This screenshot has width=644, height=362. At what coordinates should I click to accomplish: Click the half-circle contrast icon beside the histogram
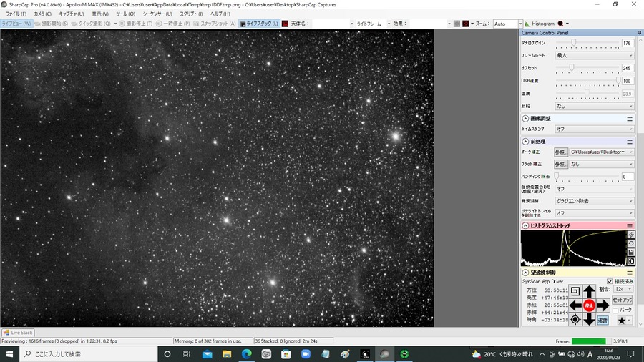(631, 261)
